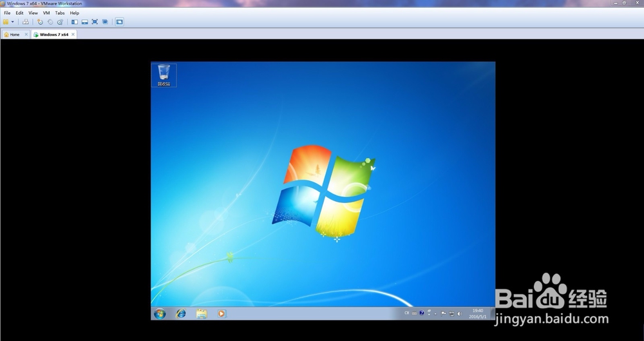
Task: Toggle the thumbnail bar view icon
Action: pos(84,22)
